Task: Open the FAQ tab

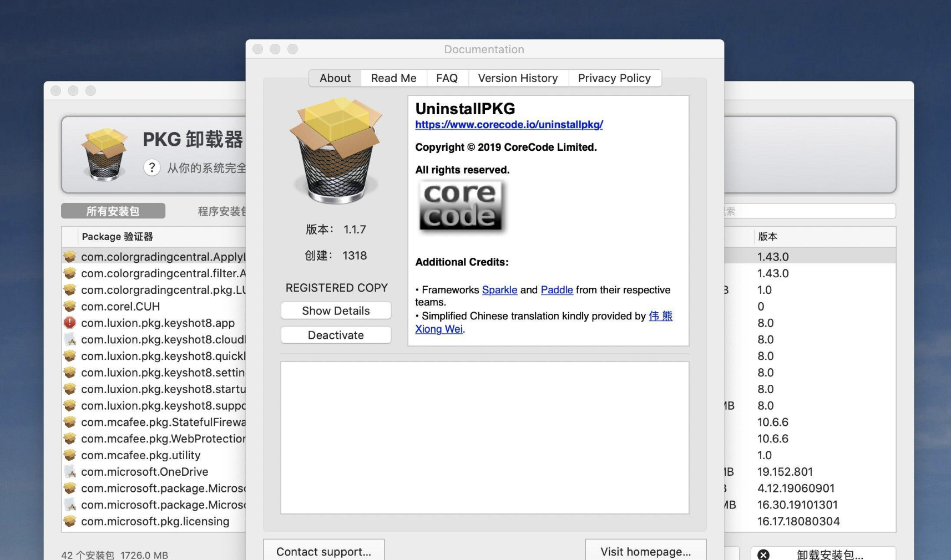Action: (x=447, y=78)
